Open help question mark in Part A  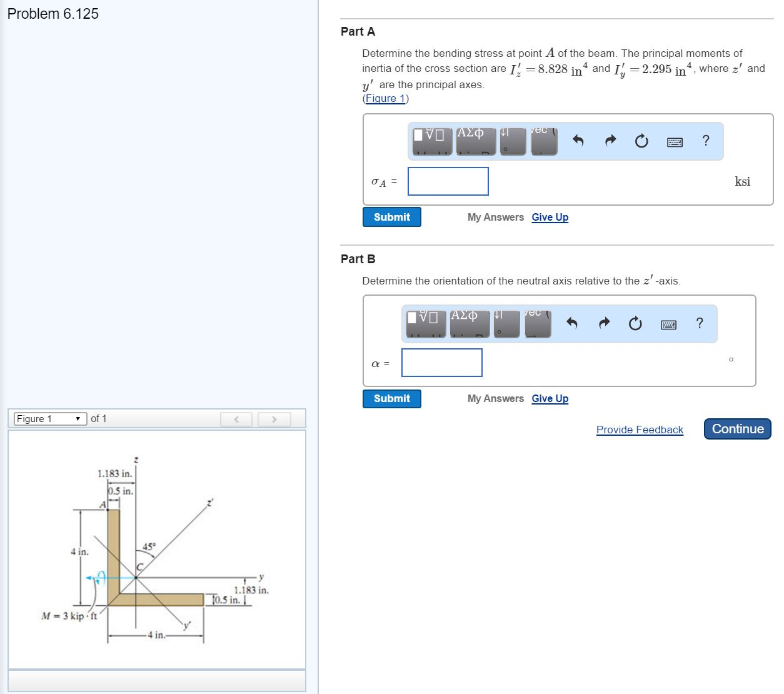706,141
